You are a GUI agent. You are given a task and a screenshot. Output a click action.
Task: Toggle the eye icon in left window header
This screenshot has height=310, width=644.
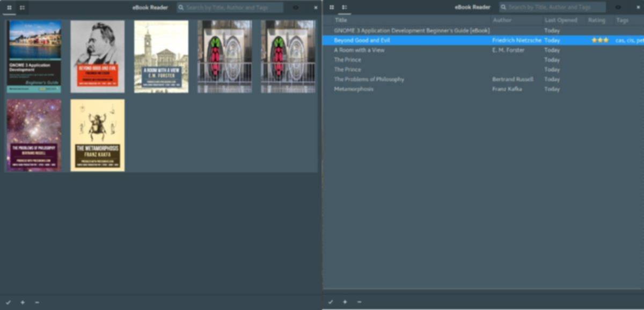296,8
